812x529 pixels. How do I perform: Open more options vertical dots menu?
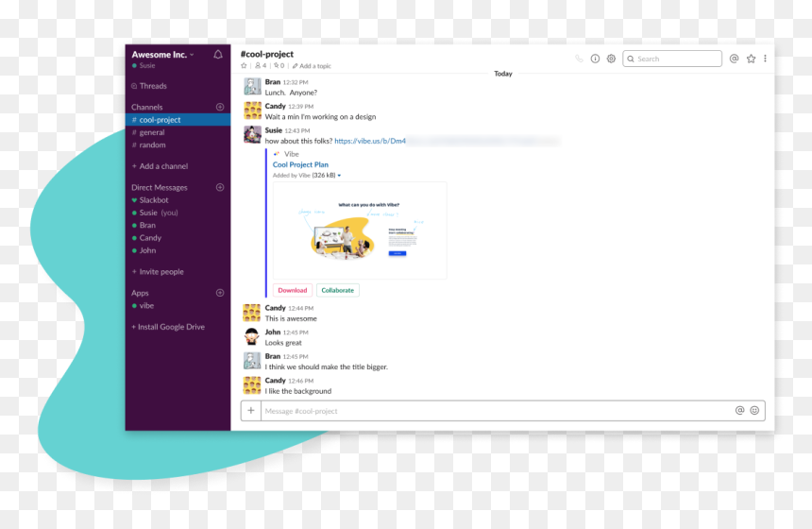[765, 59]
